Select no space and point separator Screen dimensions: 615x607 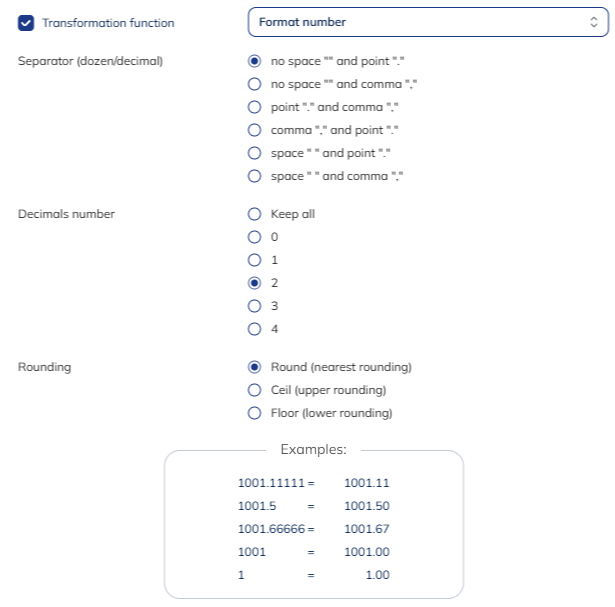(x=255, y=61)
